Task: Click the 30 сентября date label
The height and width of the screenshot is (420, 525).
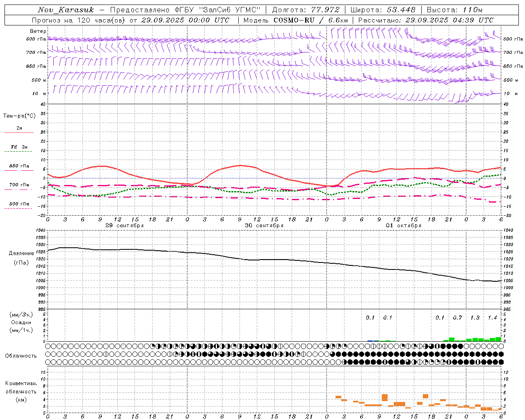Action: (264, 226)
